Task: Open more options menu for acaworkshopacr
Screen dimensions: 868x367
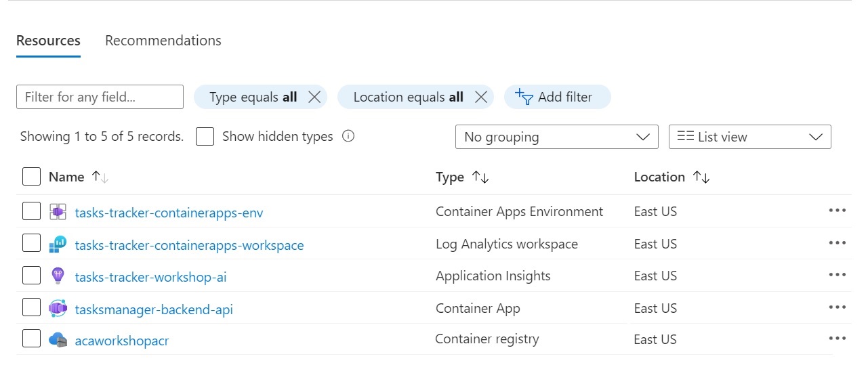Action: (837, 339)
